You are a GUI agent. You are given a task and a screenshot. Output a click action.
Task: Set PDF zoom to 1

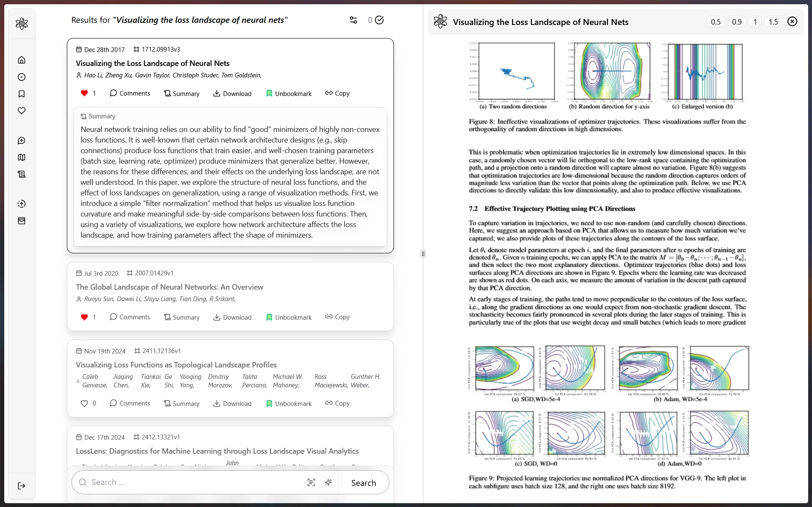coord(755,22)
